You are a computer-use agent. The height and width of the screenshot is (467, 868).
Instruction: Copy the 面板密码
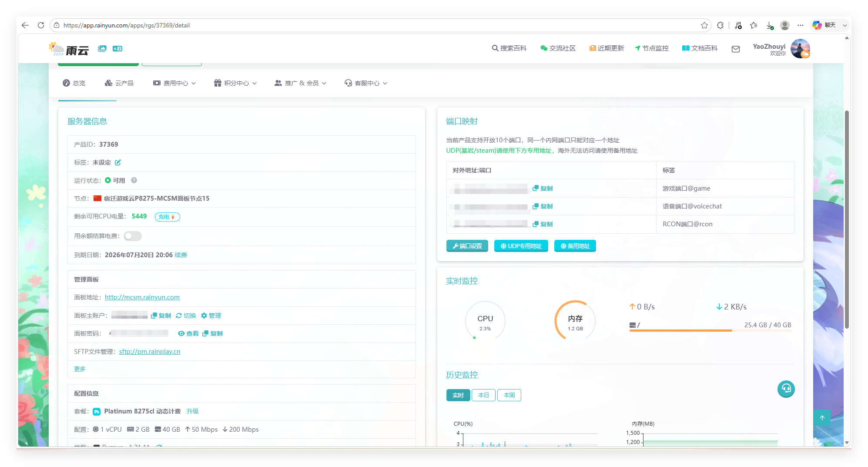[x=212, y=333]
